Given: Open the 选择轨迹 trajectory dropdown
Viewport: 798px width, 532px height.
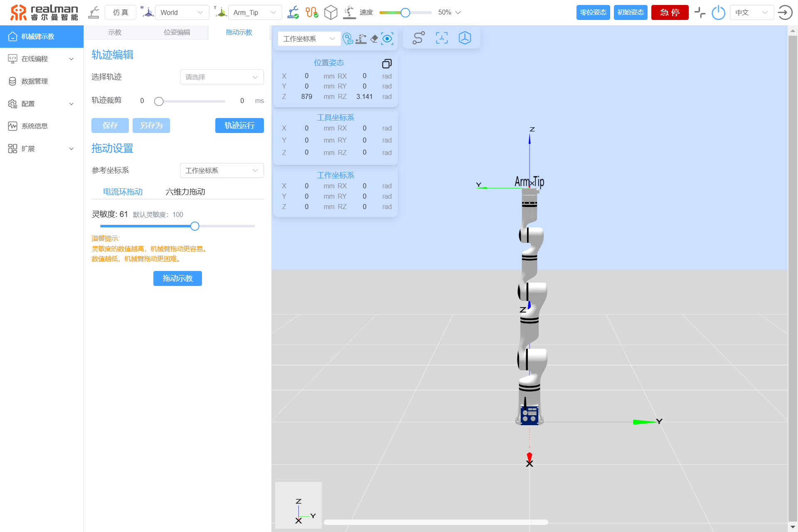Looking at the screenshot, I should tap(222, 77).
